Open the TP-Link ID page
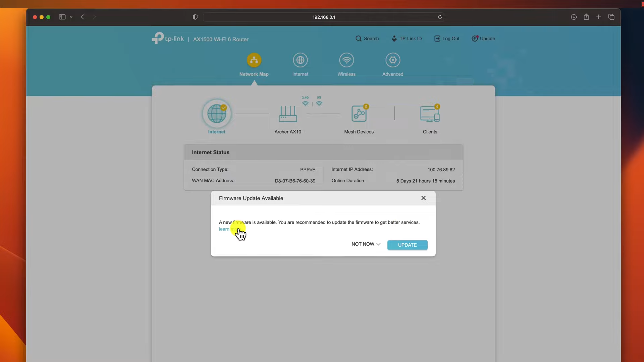This screenshot has height=362, width=644. [407, 39]
